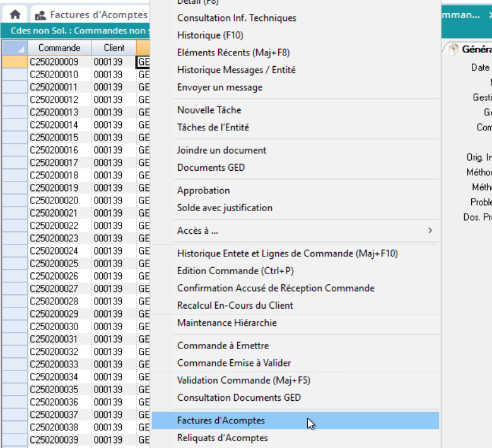Sort by the Commande column header
Viewport: 492px width, 448px height.
(59, 48)
